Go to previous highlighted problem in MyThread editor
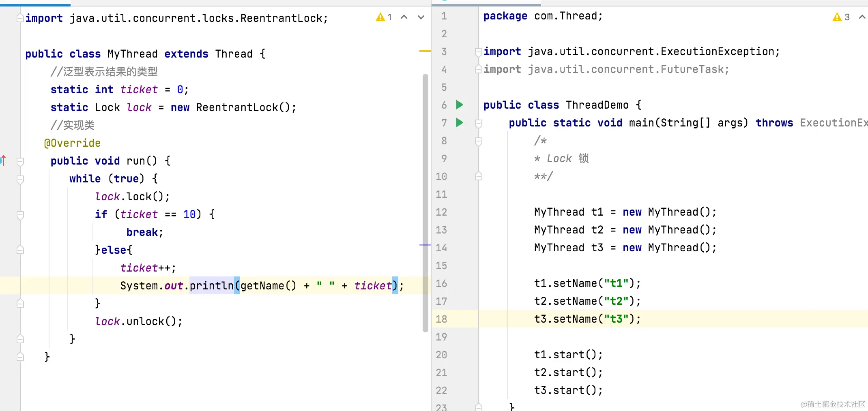Viewport: 868px width, 411px height. (404, 17)
